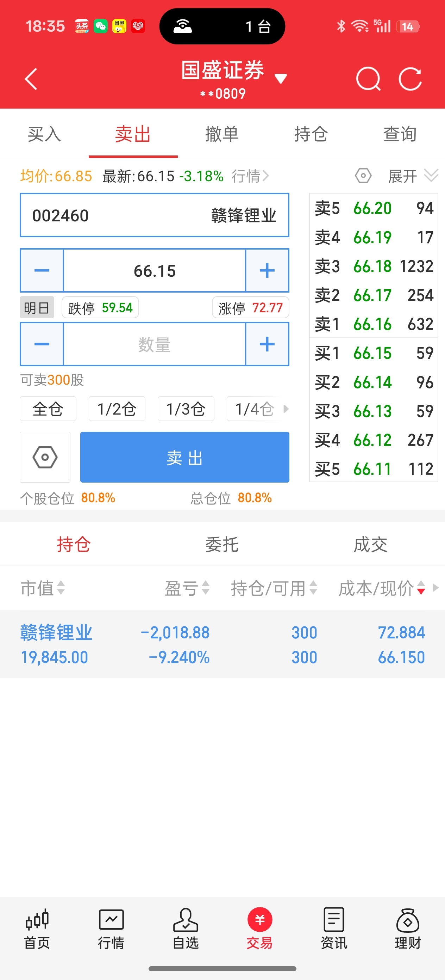Expand the 国盛证券 account dropdown
The image size is (445, 980).
tap(281, 79)
